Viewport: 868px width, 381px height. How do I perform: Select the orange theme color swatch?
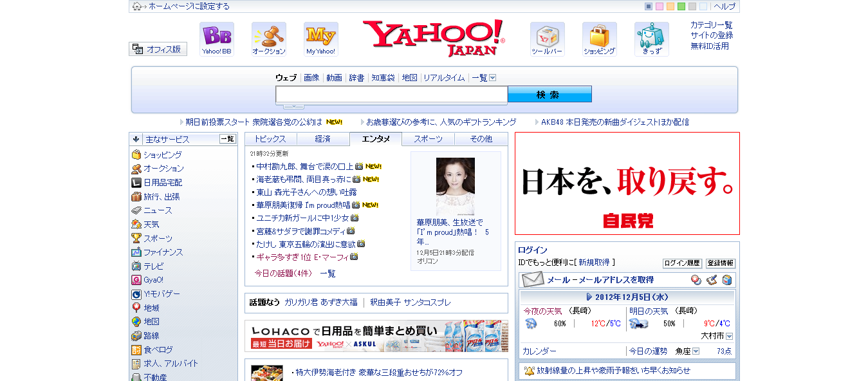tap(670, 6)
